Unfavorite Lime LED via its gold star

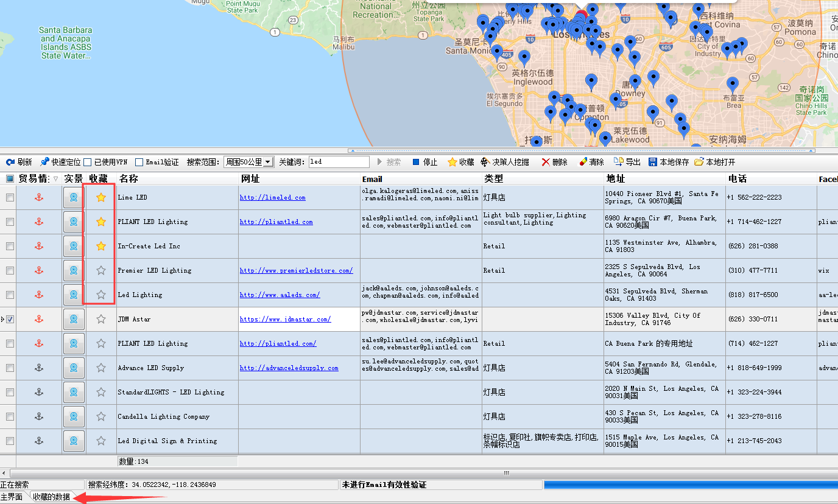(101, 197)
